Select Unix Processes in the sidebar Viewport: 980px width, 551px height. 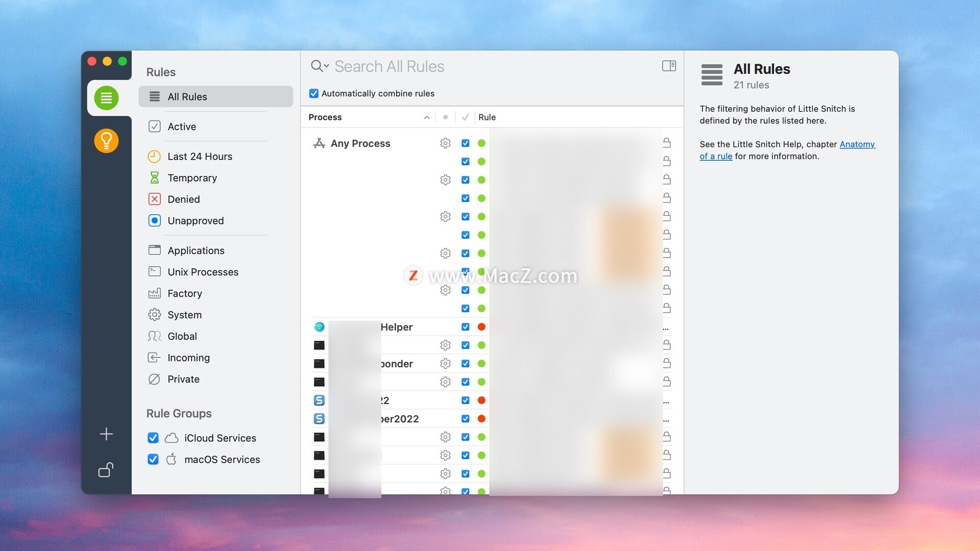pos(203,272)
